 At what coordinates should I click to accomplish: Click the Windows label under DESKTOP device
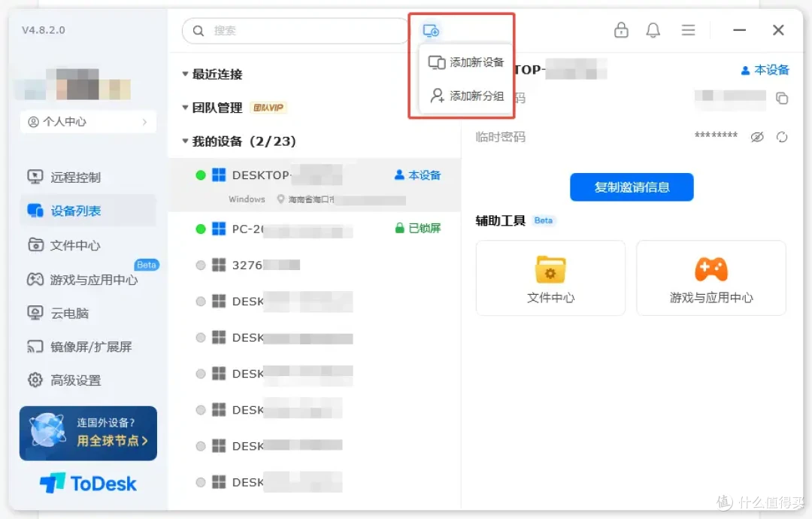point(247,199)
